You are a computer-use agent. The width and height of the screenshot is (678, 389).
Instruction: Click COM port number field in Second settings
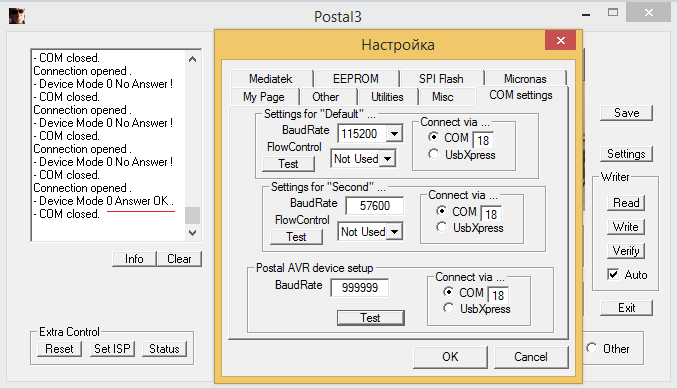[491, 214]
